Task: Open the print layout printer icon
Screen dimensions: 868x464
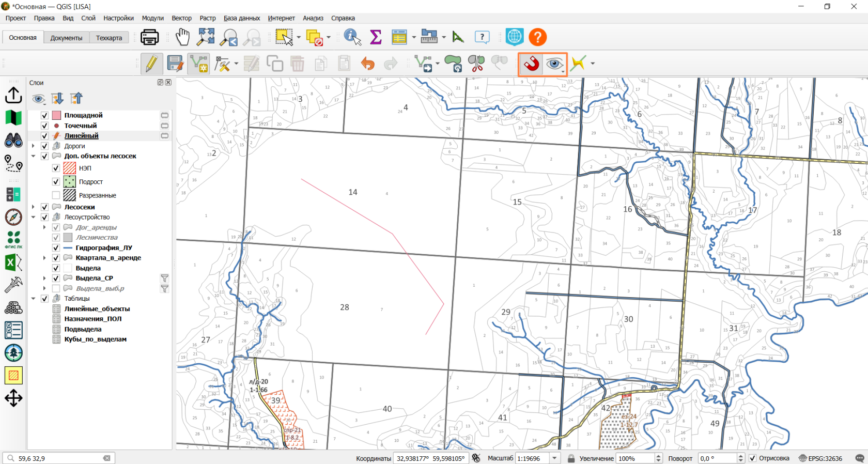Action: 149,37
